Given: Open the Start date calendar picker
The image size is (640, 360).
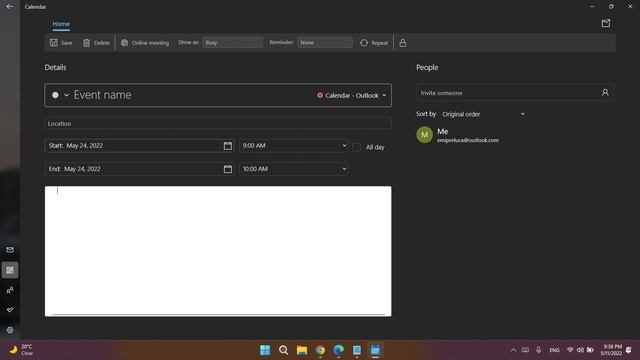Looking at the screenshot, I should [x=228, y=146].
